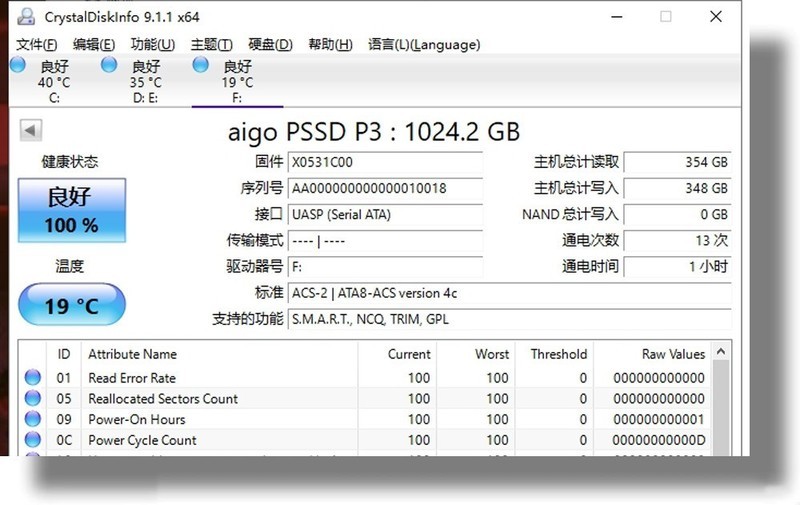Click the drive letter field F:
Viewport: 800px width, 505px height.
[x=385, y=267]
